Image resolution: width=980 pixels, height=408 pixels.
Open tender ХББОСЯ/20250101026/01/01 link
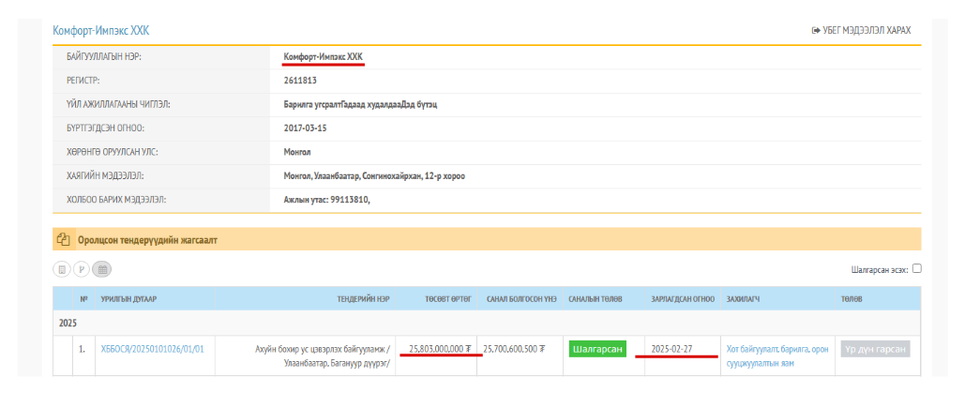152,349
